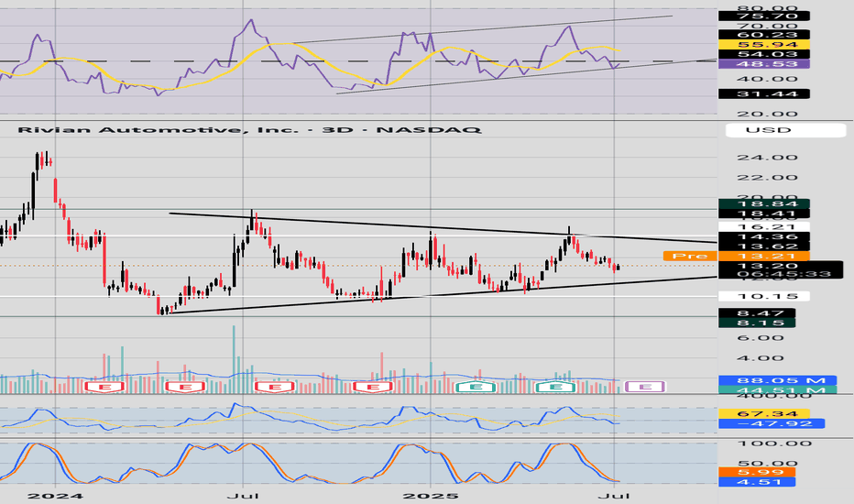The image size is (854, 504).
Task: Click the 2024 label on time axis
Action: coord(56,496)
